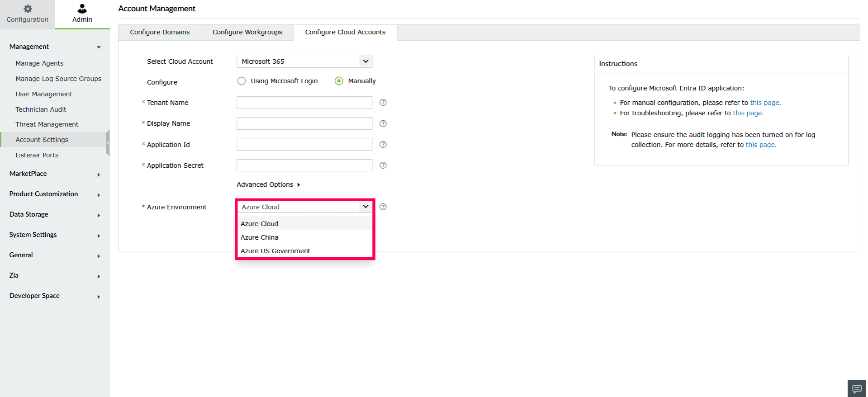Choose Azure China from the list
This screenshot has width=868, height=397.
[x=304, y=237]
